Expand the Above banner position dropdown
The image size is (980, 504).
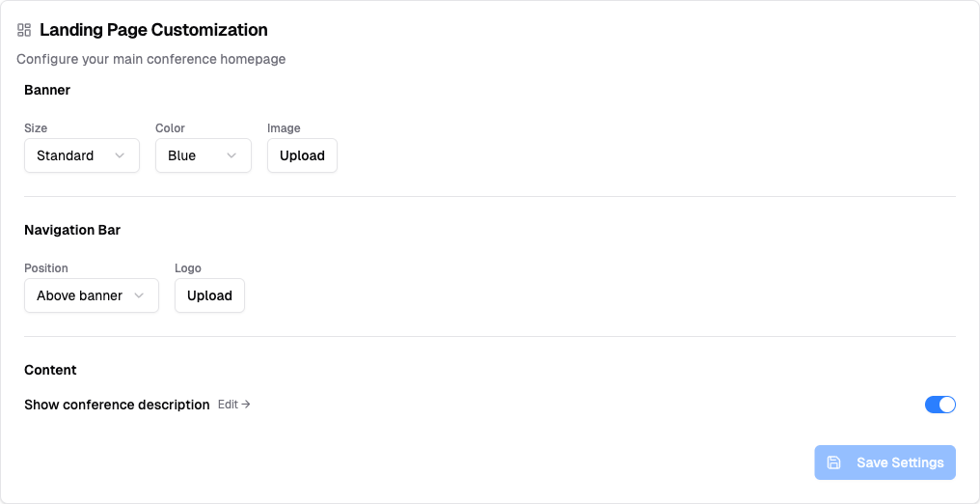coord(91,295)
